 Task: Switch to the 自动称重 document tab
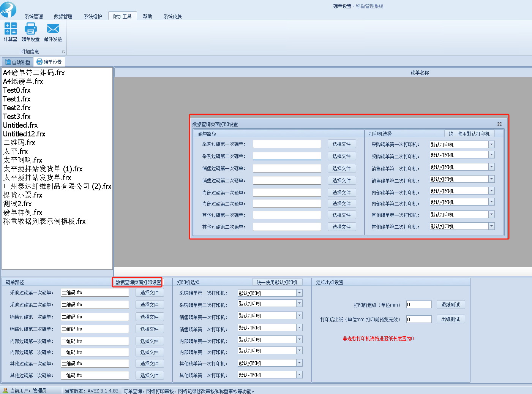click(x=17, y=62)
